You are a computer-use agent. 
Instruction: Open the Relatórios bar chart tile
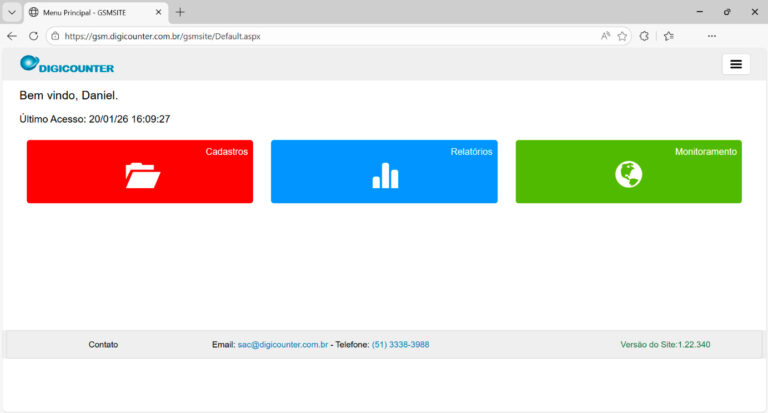click(x=384, y=172)
